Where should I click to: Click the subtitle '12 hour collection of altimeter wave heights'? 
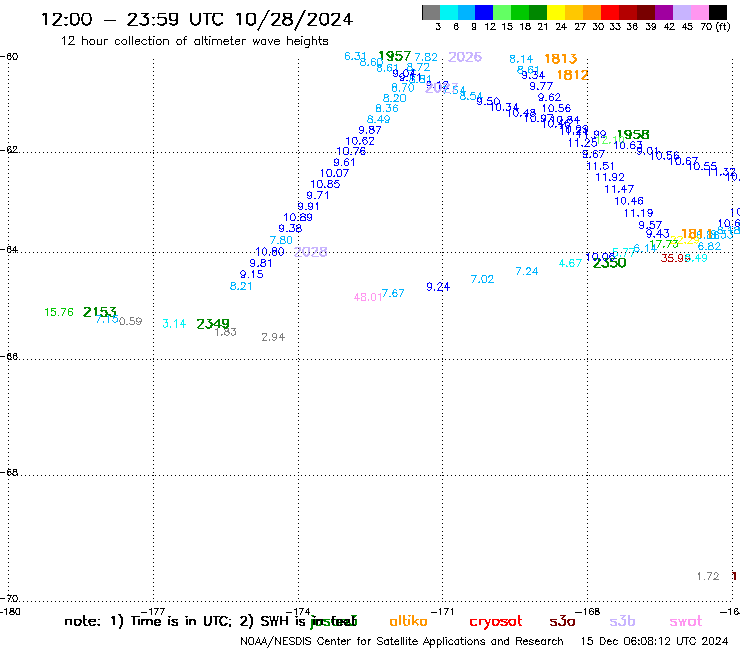point(194,41)
